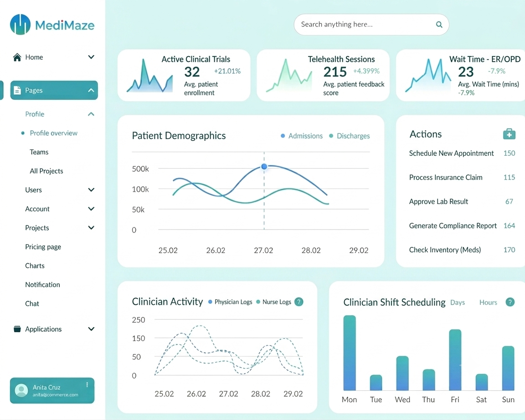
Task: Expand the Users submenu chevron
Action: (x=91, y=190)
